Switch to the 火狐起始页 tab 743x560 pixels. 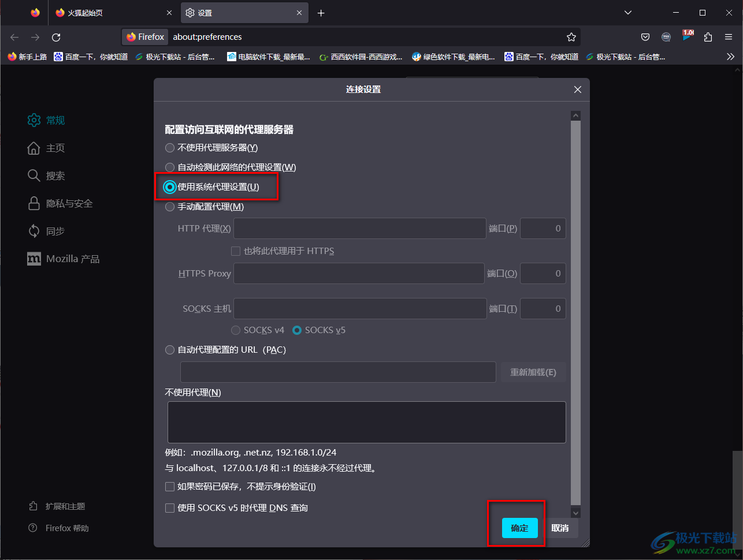click(114, 13)
